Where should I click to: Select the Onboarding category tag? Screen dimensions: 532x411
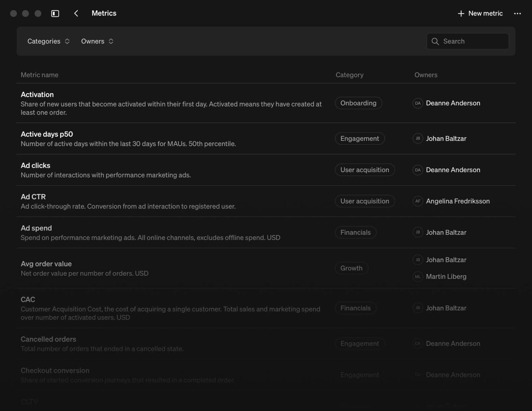[358, 103]
